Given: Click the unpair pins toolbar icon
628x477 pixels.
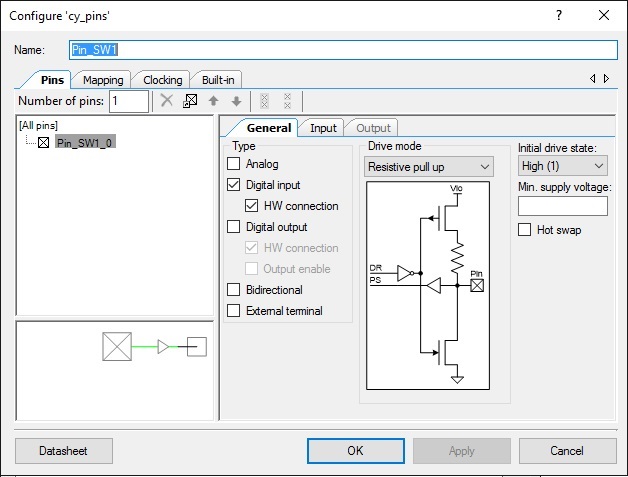Looking at the screenshot, I should [x=288, y=101].
